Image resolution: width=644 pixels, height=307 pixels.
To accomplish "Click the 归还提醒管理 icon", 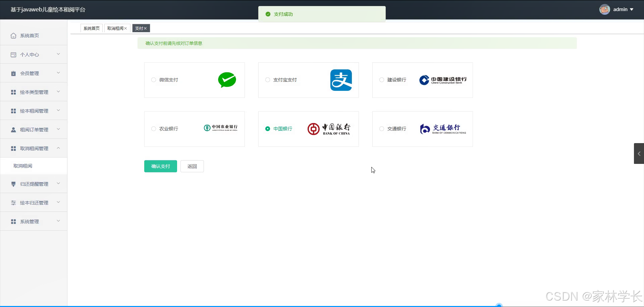I will click(13, 184).
